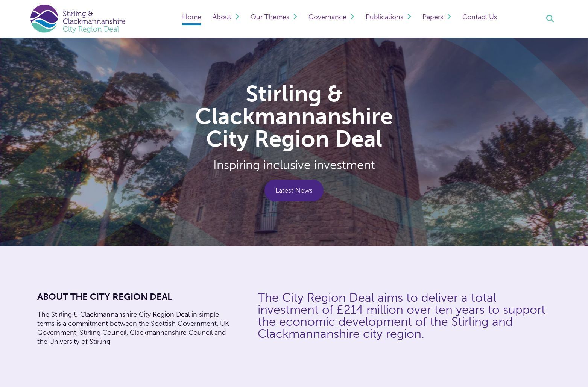Viewport: 588px width, 387px height.
Task: Expand the Governance chevron arrow
Action: coord(352,17)
